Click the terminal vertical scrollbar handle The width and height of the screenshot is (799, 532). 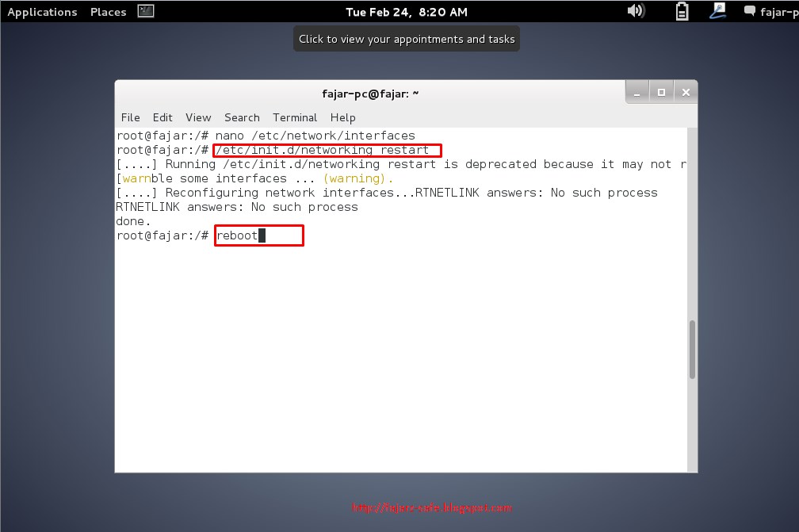pyautogui.click(x=692, y=350)
